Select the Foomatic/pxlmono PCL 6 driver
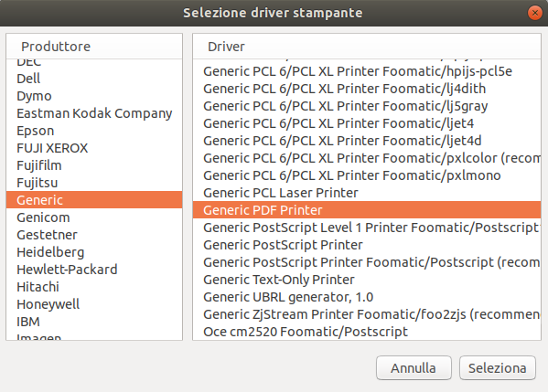The width and height of the screenshot is (548, 392). (367, 175)
